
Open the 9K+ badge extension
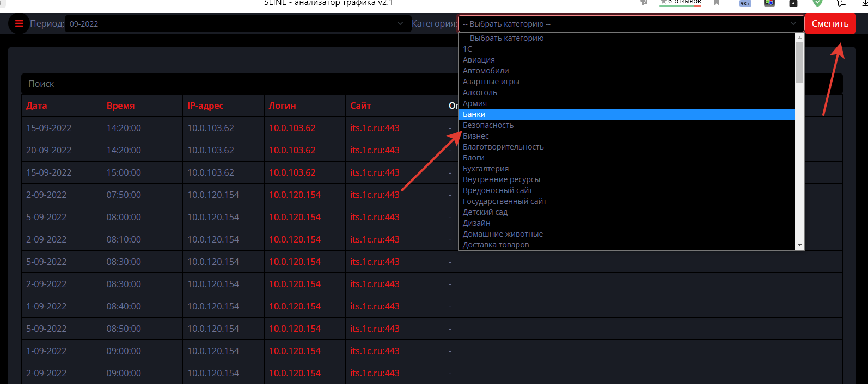tap(745, 3)
